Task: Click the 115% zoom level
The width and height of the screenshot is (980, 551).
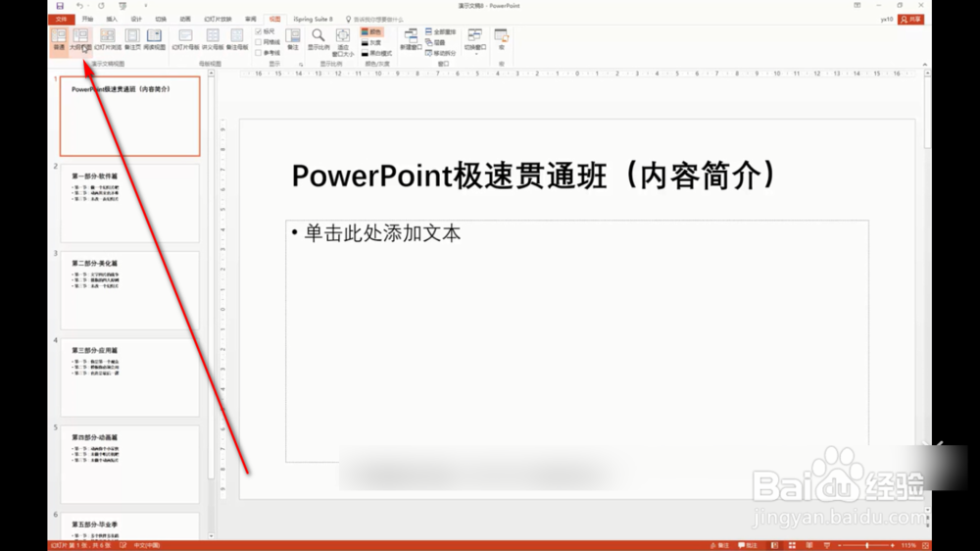Action: (908, 545)
